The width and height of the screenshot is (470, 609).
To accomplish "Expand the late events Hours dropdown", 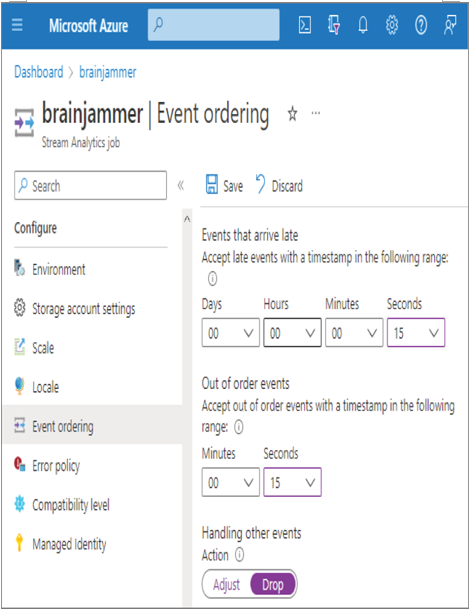I will [x=292, y=333].
